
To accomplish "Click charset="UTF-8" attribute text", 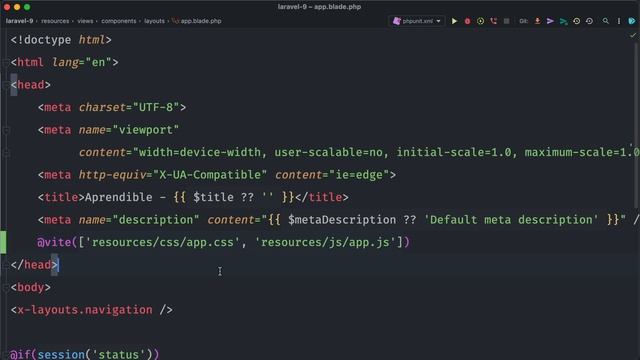I will click(129, 107).
